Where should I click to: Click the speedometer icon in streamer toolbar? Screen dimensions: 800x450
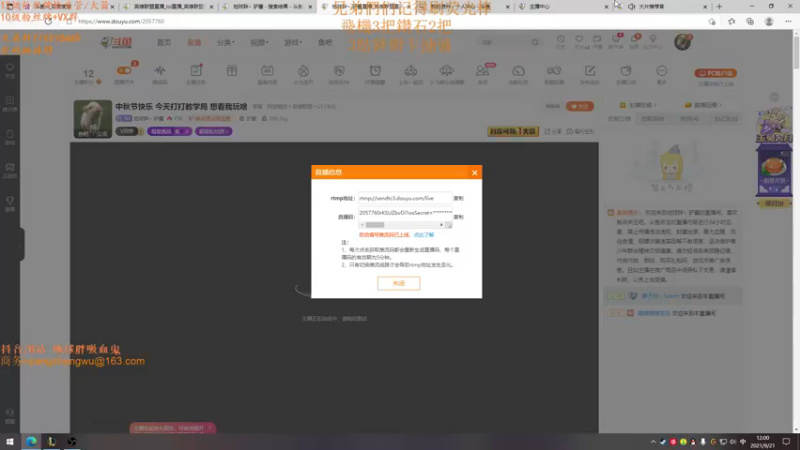(x=518, y=71)
